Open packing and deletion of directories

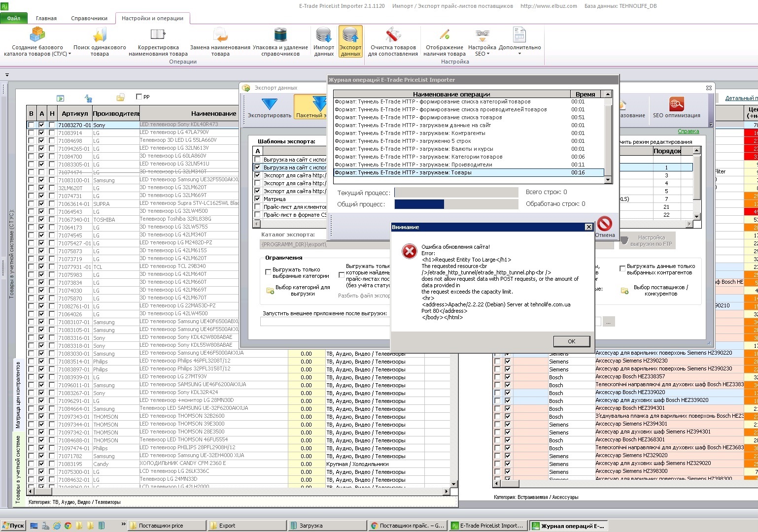[280, 42]
